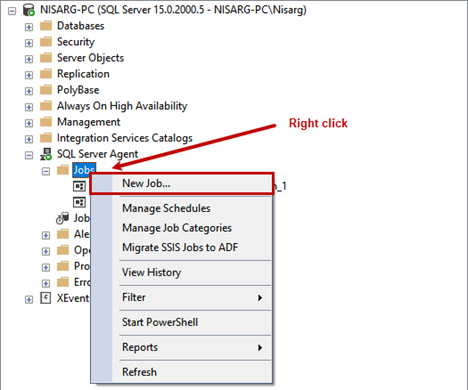Click the XEvent Profiler icon
468x390 pixels.
tap(46, 298)
